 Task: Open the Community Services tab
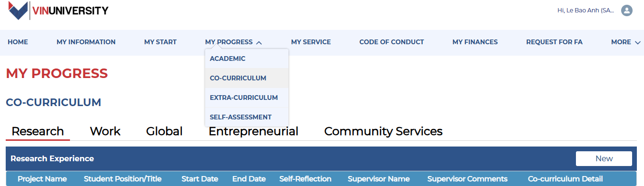click(x=383, y=131)
